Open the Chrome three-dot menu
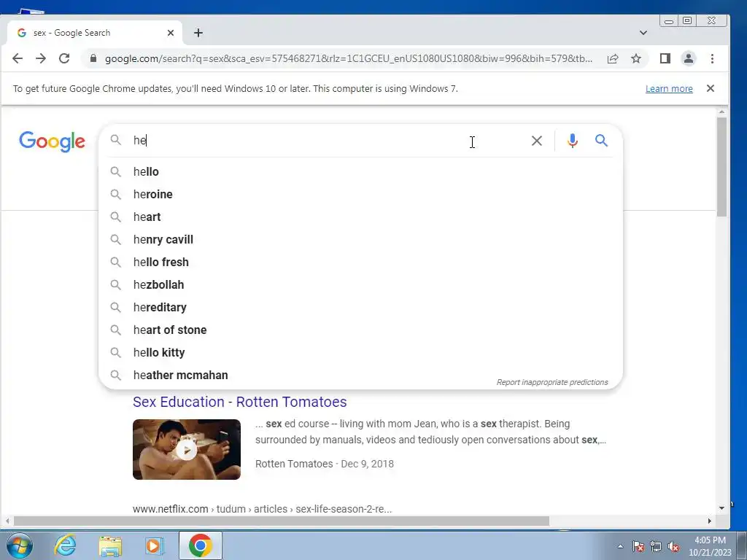The image size is (747, 560). [x=712, y=58]
